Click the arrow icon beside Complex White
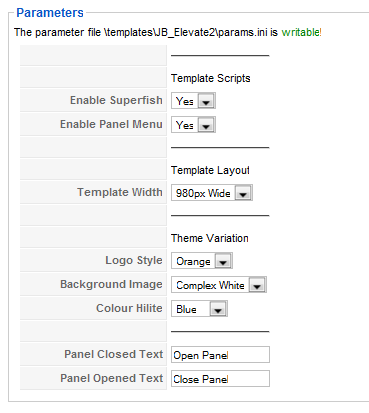 [x=257, y=285]
